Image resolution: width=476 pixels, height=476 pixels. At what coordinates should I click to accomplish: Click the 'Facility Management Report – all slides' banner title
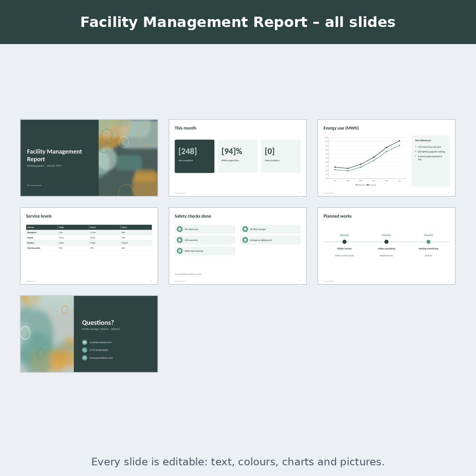(x=238, y=22)
